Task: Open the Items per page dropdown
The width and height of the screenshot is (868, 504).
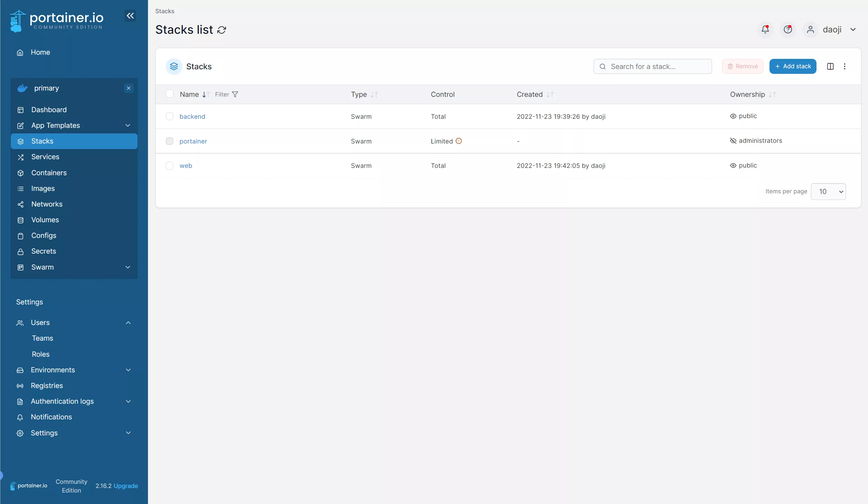Action: coord(828,192)
